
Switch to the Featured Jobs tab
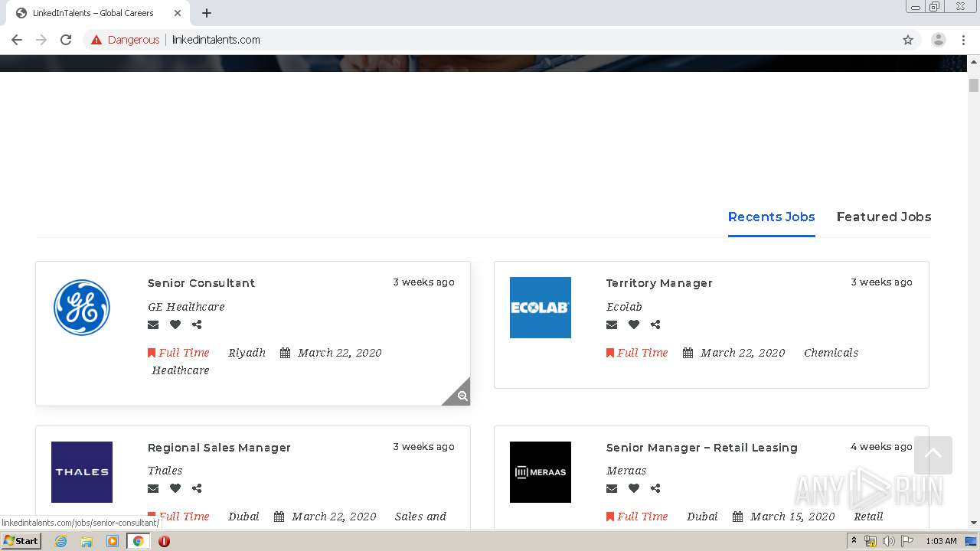884,217
